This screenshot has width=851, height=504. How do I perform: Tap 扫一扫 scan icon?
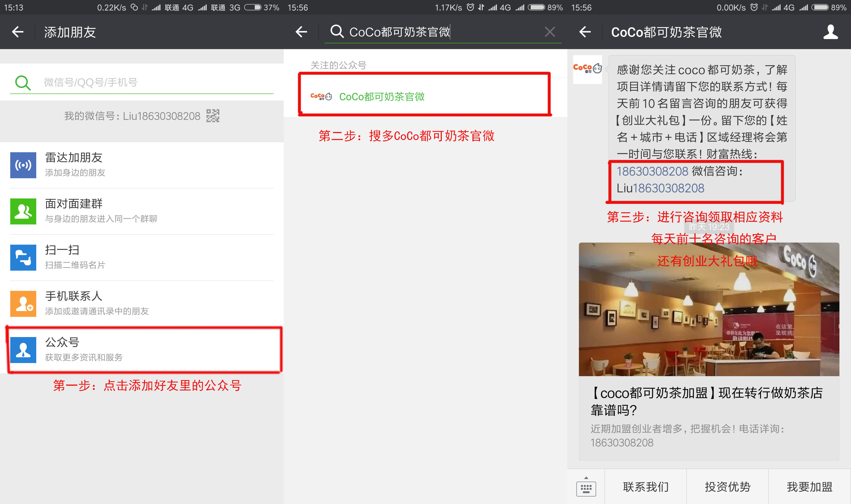click(23, 258)
